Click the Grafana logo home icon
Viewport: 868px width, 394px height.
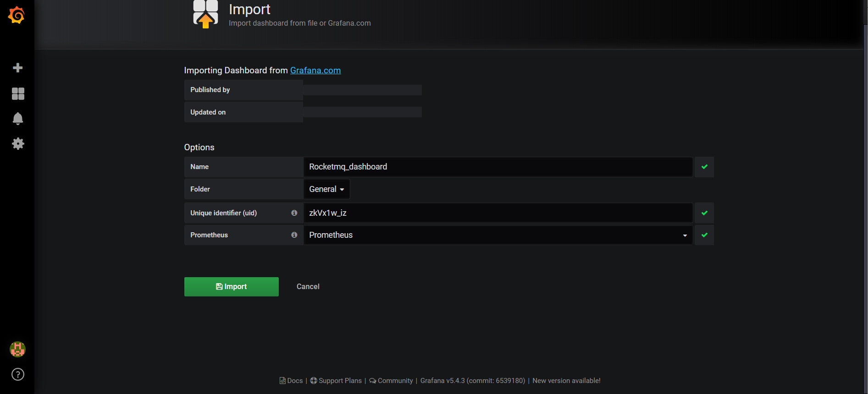tap(17, 16)
